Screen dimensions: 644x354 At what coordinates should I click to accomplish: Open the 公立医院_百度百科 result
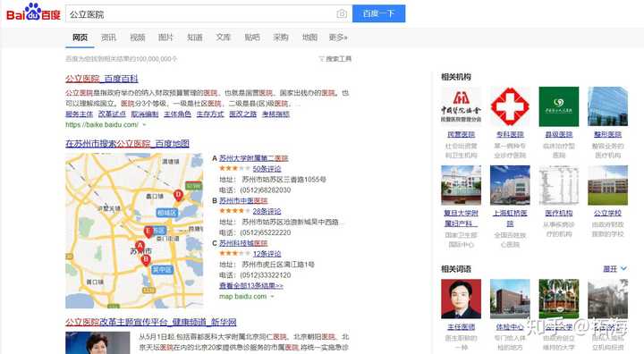(x=102, y=79)
